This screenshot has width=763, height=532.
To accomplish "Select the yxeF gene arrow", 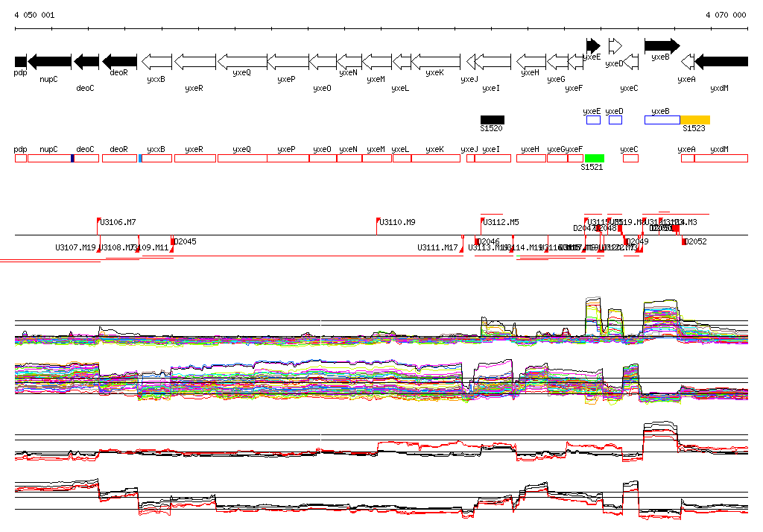I will click(x=576, y=62).
